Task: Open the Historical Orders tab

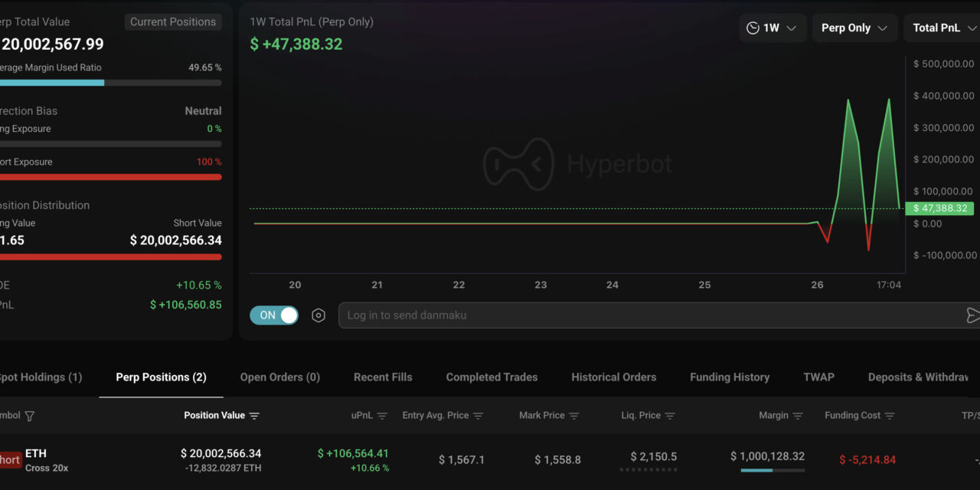Action: click(614, 377)
